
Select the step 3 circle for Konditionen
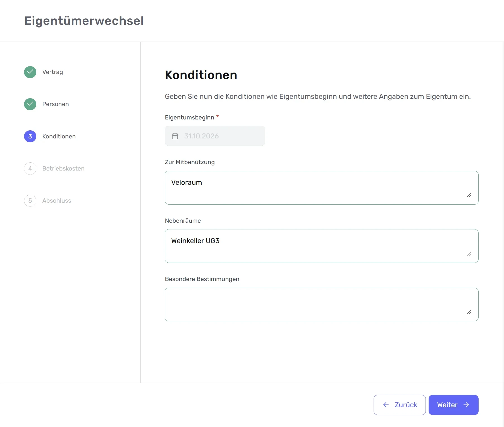click(30, 136)
